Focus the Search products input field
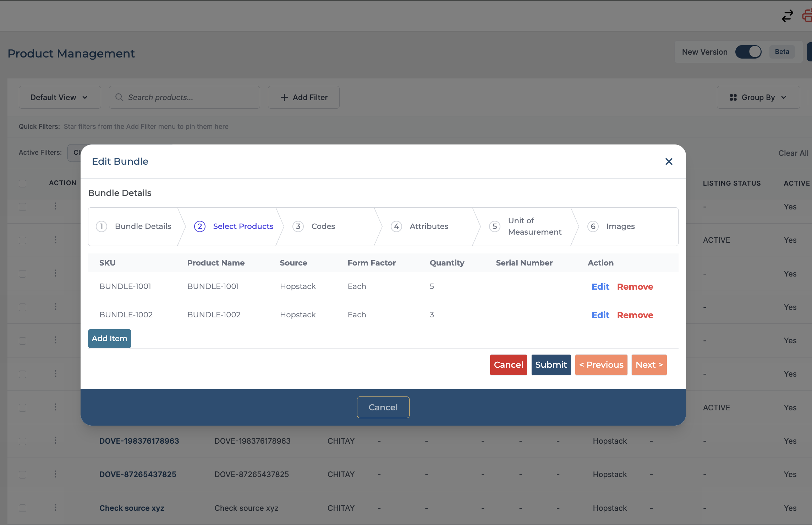Screen dimensions: 812x525 pos(184,97)
